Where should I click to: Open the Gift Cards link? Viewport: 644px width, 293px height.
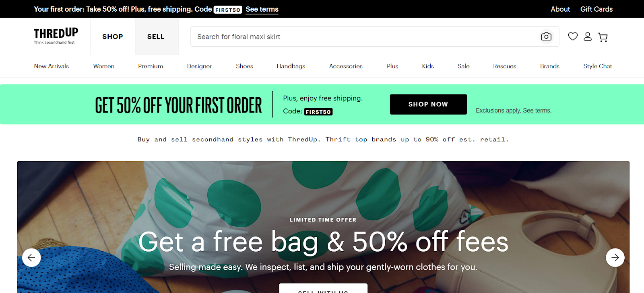(597, 9)
